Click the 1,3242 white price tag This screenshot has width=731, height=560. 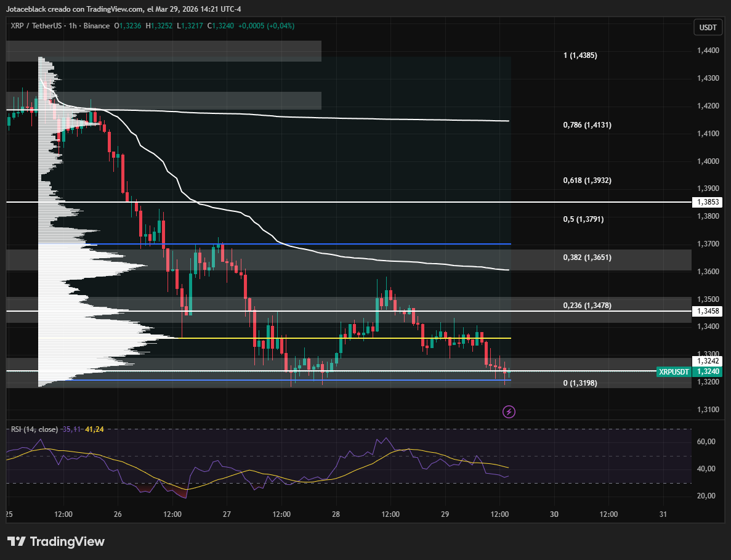point(707,361)
